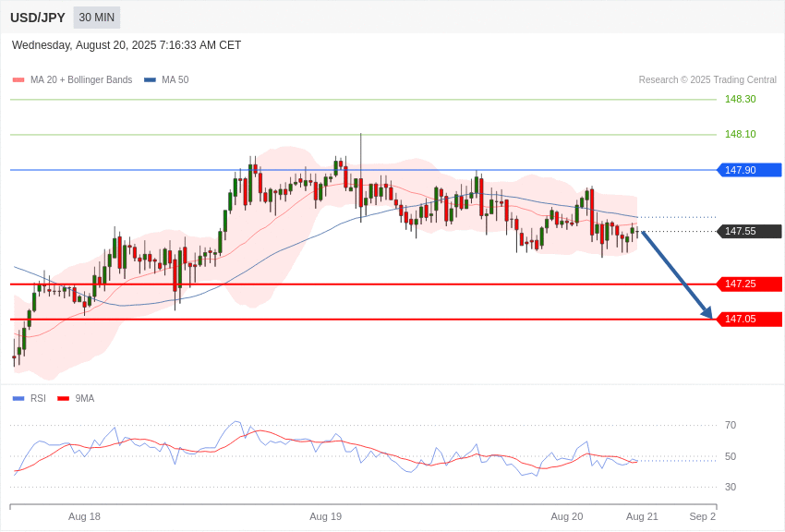Click the RSI legend label
This screenshot has height=532, width=785.
(x=38, y=399)
